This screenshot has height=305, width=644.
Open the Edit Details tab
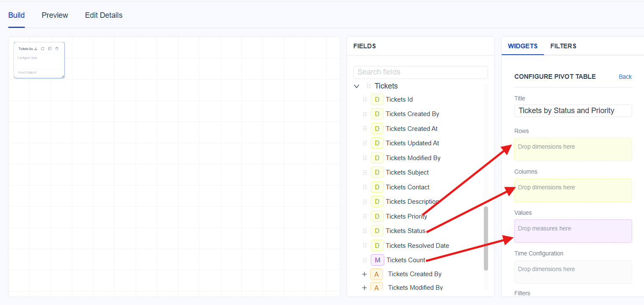[x=104, y=15]
